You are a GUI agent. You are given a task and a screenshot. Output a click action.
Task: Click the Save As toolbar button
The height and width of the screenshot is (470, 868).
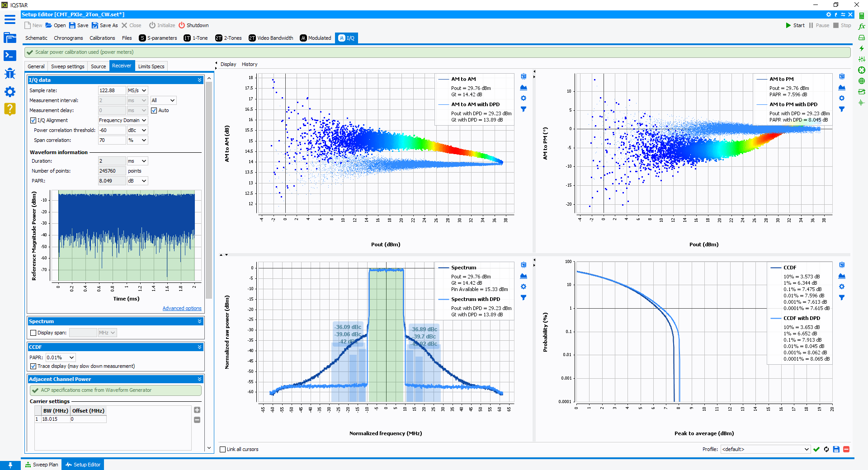(x=105, y=25)
